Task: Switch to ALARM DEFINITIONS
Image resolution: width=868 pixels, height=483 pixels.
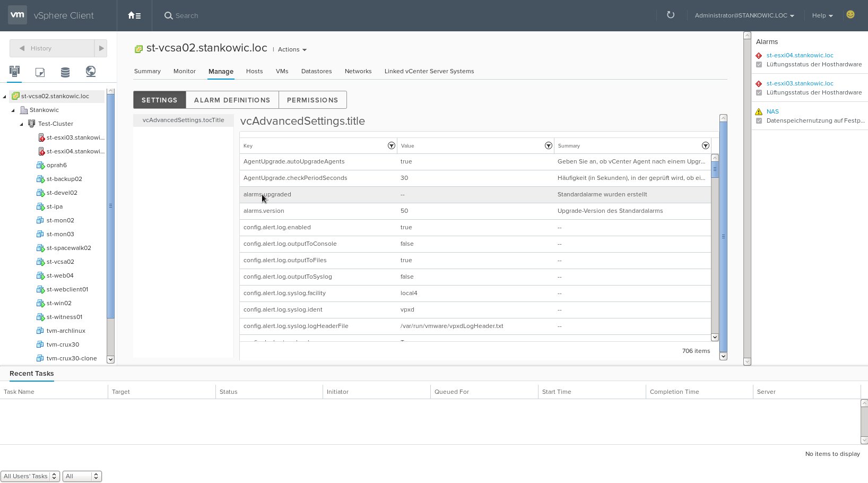Action: 232,100
